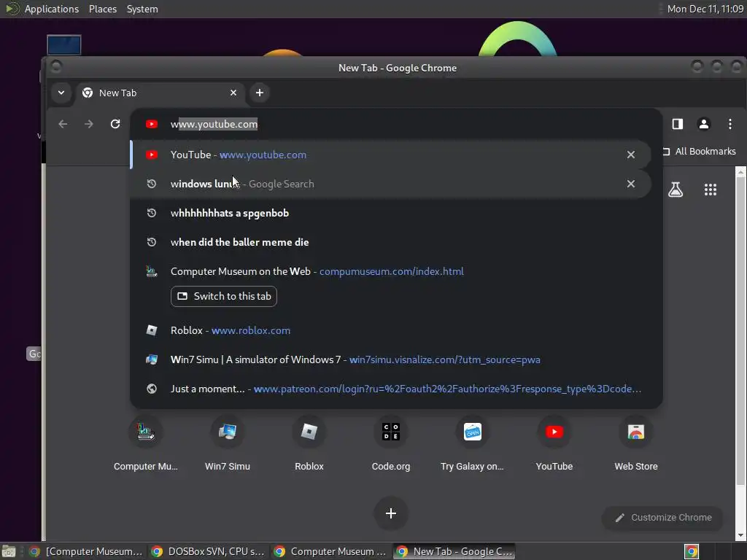This screenshot has height=560, width=747.
Task: Select the YouTube - www.youtube.com suggestion
Action: [x=391, y=155]
